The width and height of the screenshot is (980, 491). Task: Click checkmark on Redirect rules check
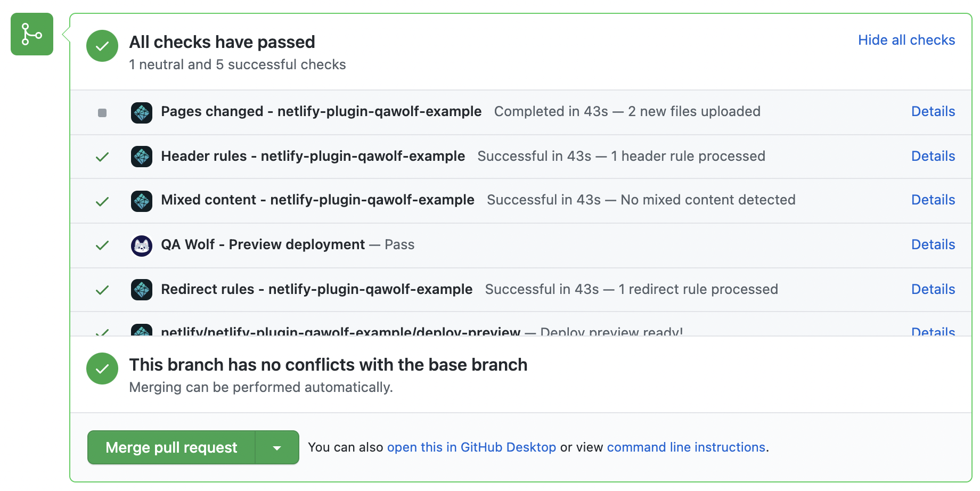pyautogui.click(x=102, y=290)
